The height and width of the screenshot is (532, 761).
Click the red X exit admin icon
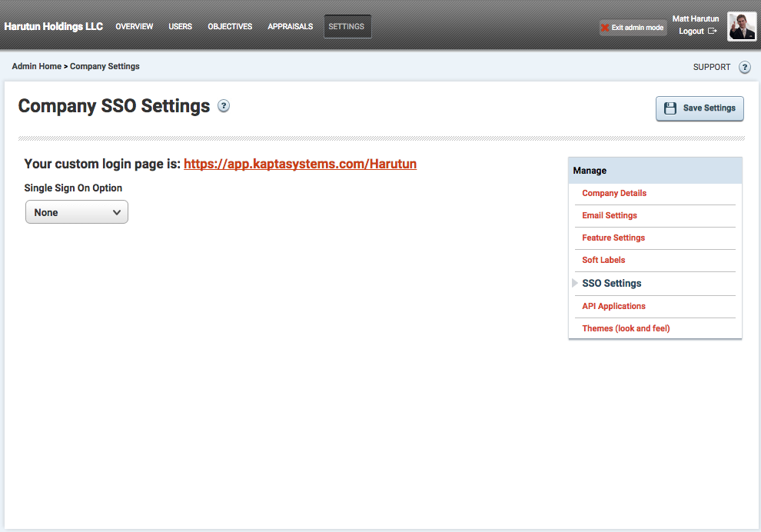[605, 28]
